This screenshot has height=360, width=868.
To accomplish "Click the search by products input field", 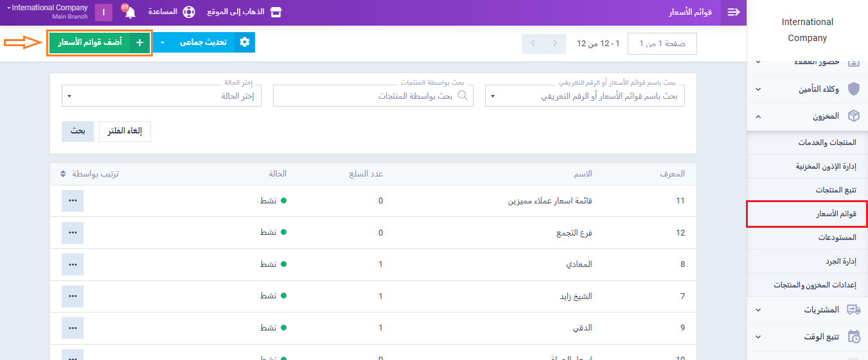I will [373, 96].
